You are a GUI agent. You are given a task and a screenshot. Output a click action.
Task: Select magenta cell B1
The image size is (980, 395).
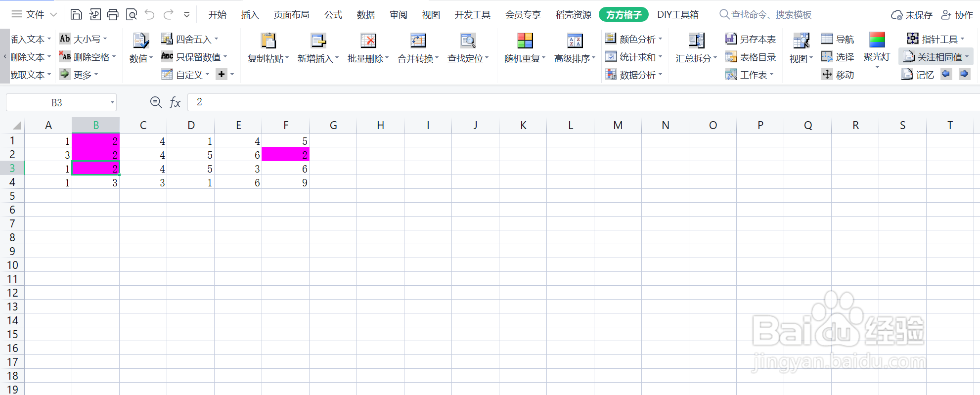point(96,140)
